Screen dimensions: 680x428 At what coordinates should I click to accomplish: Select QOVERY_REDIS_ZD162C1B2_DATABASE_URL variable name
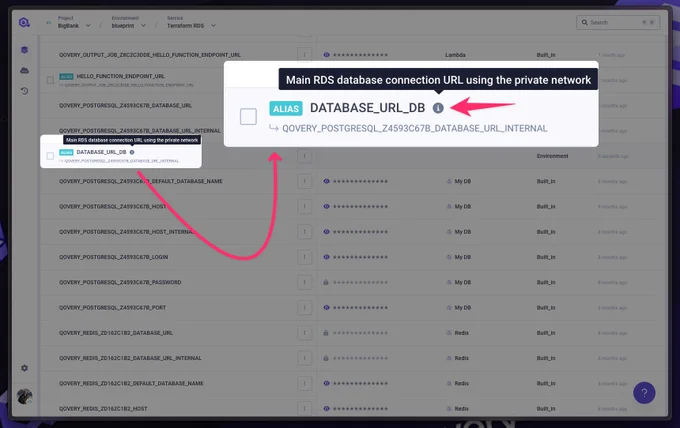pos(116,333)
